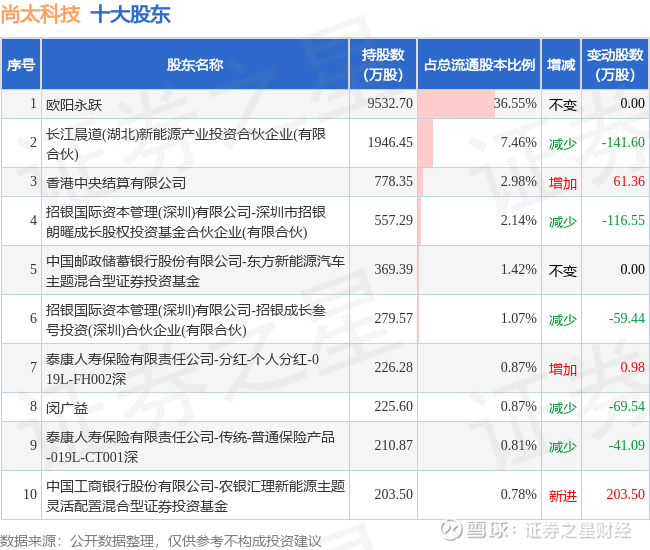Image resolution: width=650 pixels, height=550 pixels.
Task: Click the 雪球：证券之星财经 watermark credit
Action: click(536, 530)
